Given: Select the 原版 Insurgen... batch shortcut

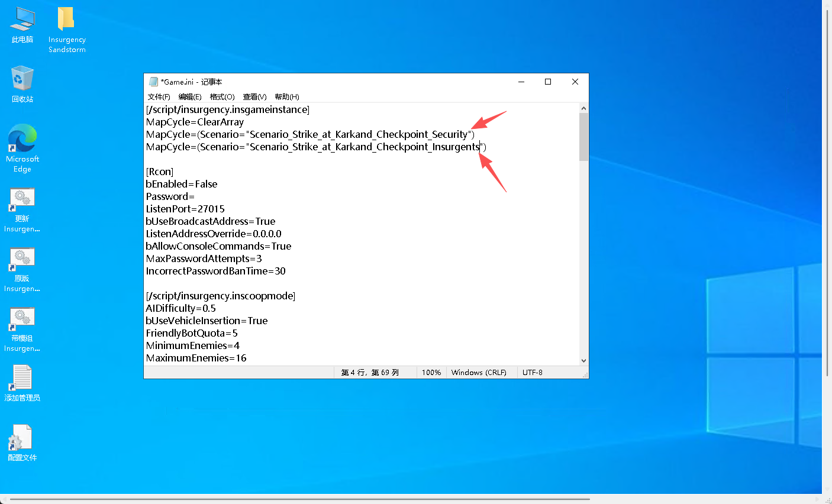Looking at the screenshot, I should coord(22,270).
